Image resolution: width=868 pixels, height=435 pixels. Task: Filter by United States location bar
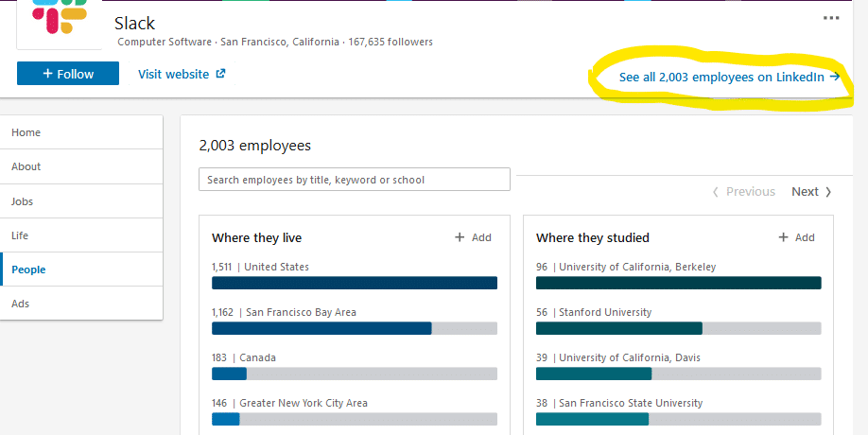click(x=355, y=283)
